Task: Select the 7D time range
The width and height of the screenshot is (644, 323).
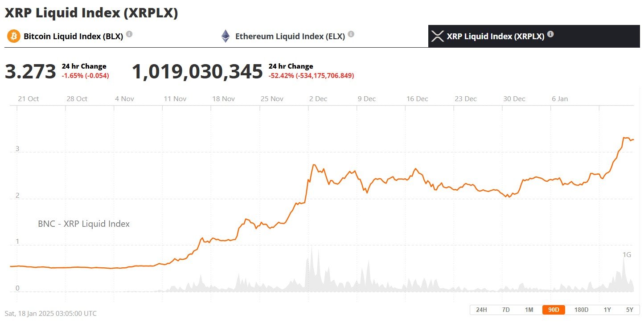Action: pyautogui.click(x=506, y=310)
